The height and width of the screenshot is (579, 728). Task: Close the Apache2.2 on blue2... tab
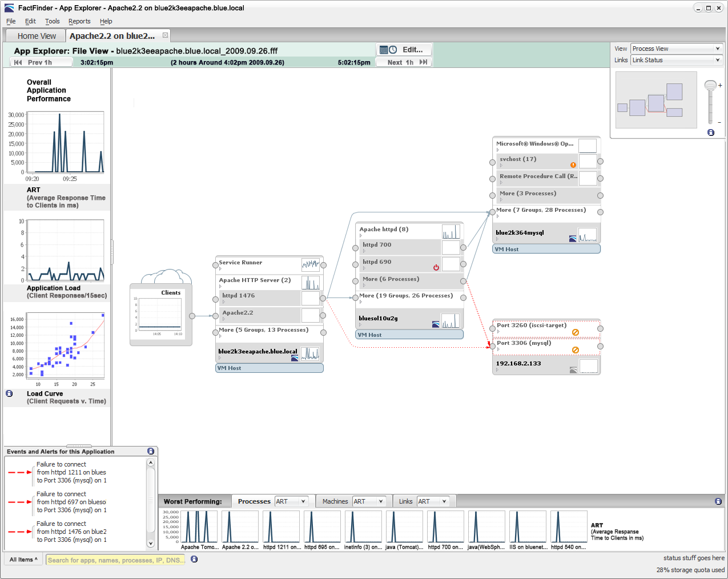(x=165, y=35)
